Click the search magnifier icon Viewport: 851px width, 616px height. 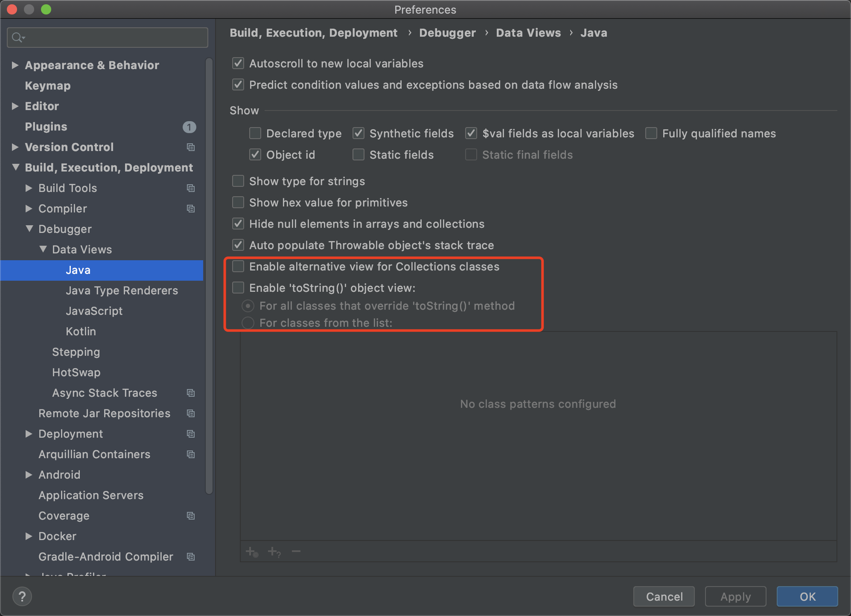[x=17, y=38]
